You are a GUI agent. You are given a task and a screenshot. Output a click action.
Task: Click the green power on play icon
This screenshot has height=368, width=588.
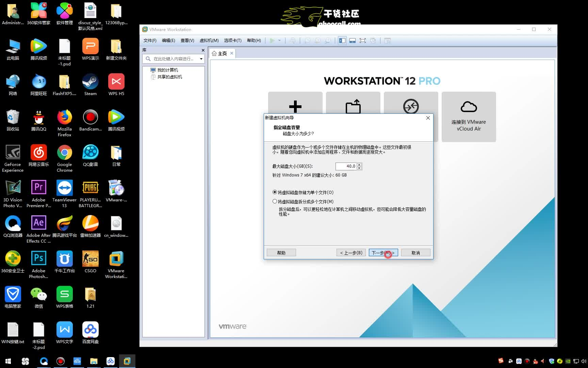272,41
